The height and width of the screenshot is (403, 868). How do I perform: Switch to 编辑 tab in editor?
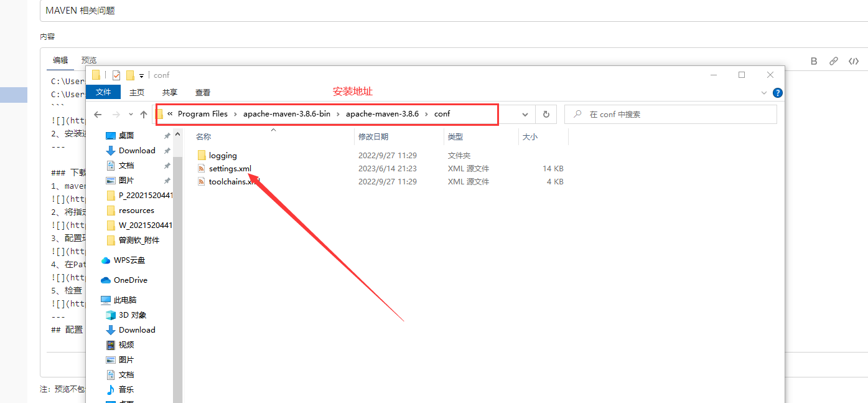click(x=60, y=60)
